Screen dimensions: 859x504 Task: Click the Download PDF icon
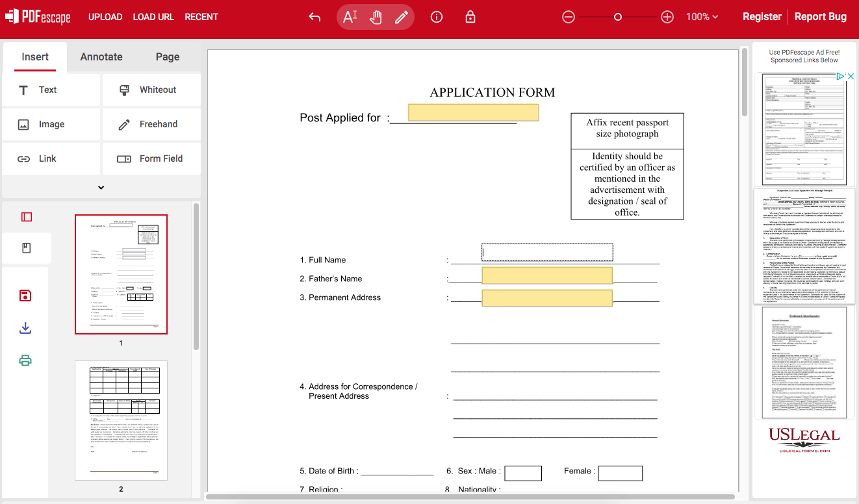pyautogui.click(x=25, y=328)
